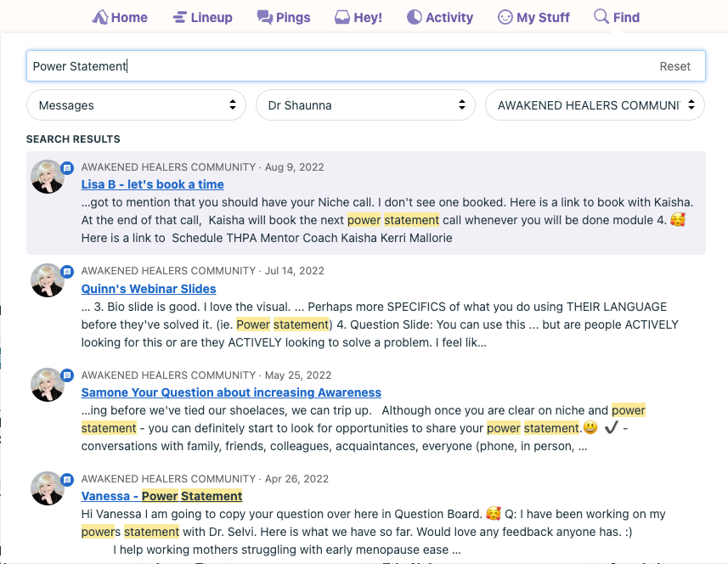728x564 pixels.
Task: Open 'Samone Your Question about increasing Awareness'
Action: 231,392
